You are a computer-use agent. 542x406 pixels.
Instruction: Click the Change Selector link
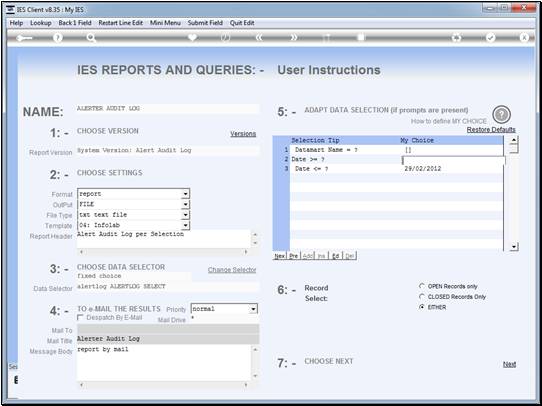(232, 270)
